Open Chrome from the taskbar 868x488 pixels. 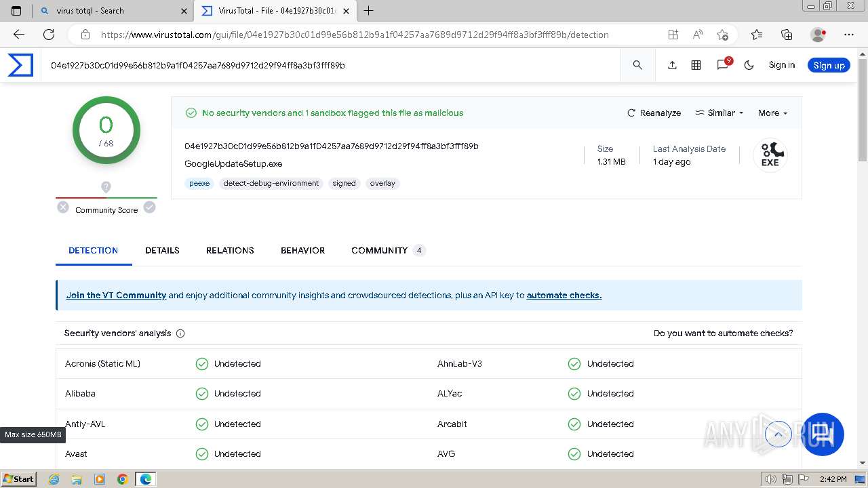pos(122,479)
